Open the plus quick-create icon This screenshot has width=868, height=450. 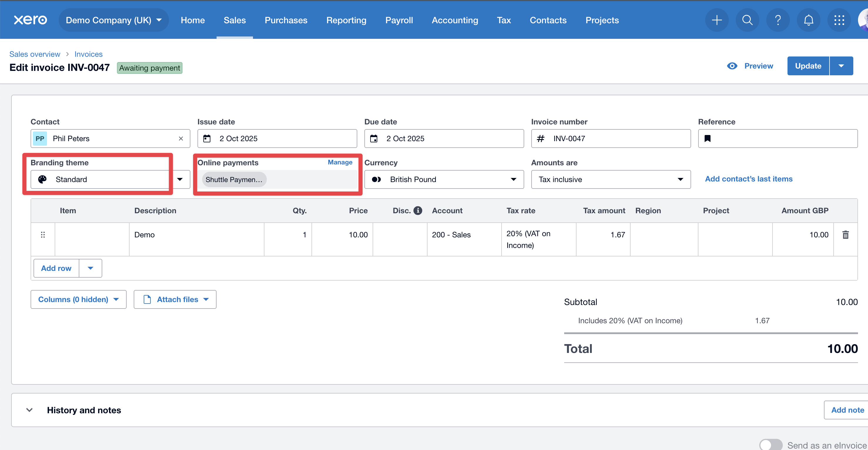(716, 20)
